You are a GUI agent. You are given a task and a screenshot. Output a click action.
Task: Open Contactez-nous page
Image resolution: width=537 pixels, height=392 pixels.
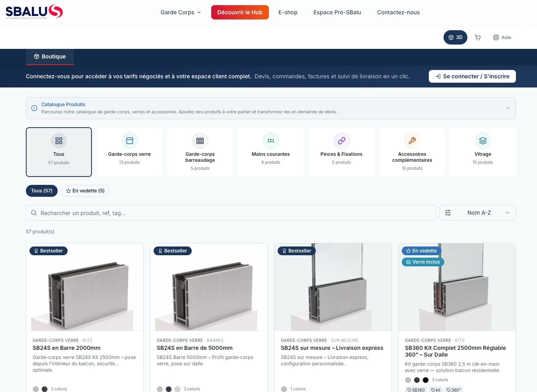398,12
